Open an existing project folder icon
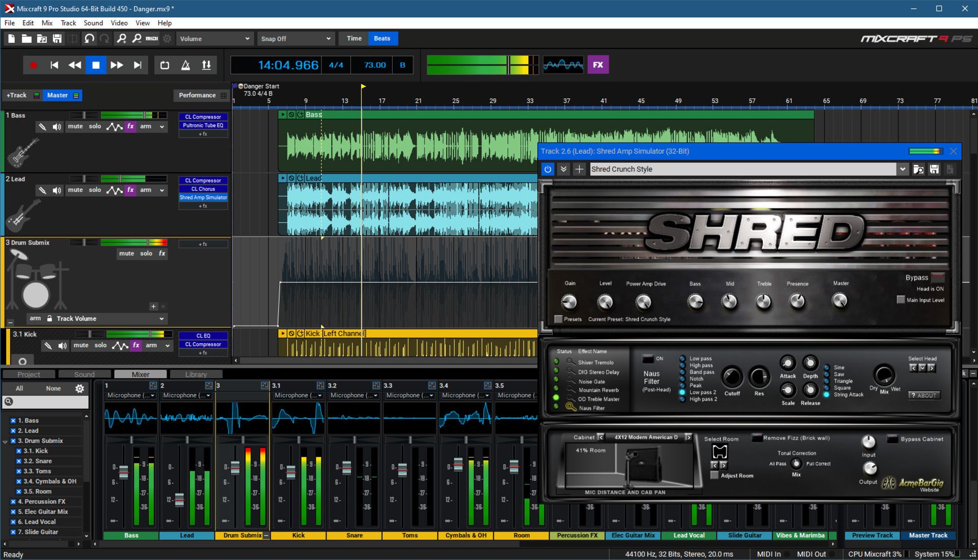Image resolution: width=978 pixels, height=560 pixels. [26, 39]
